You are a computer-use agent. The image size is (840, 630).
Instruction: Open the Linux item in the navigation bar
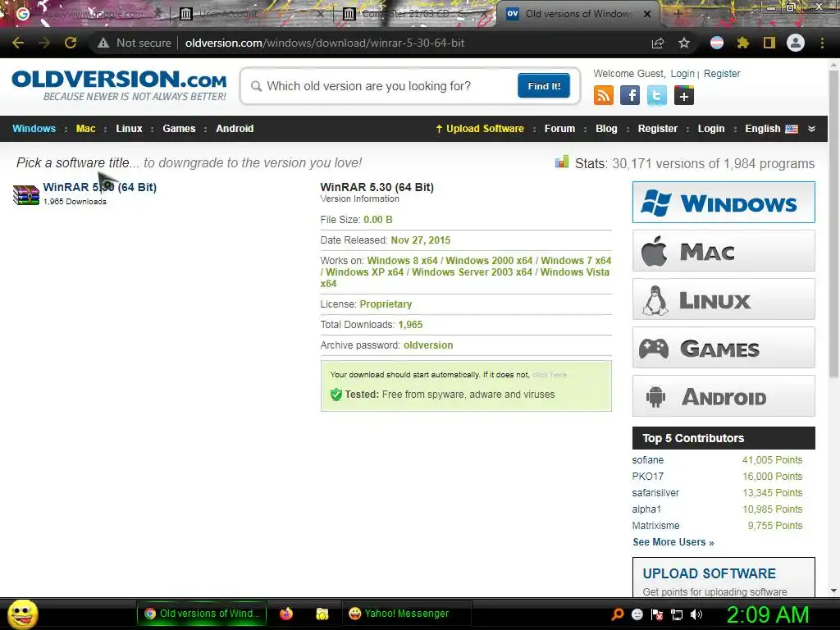[x=129, y=129]
